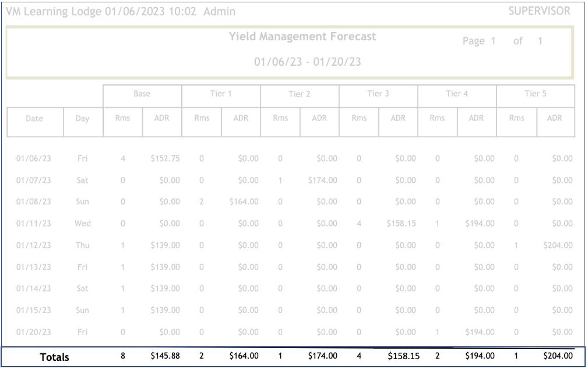Image resolution: width=588 pixels, height=369 pixels.
Task: Click the Wed day cell
Action: point(83,223)
